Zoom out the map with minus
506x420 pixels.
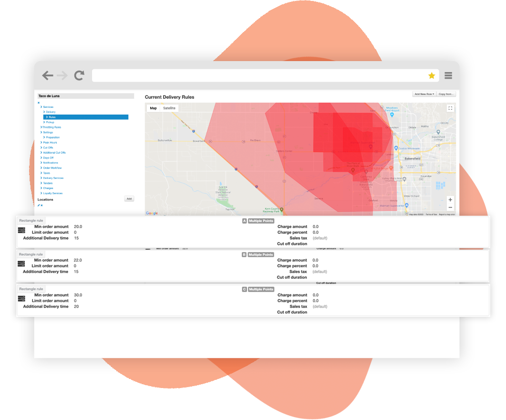(x=450, y=208)
